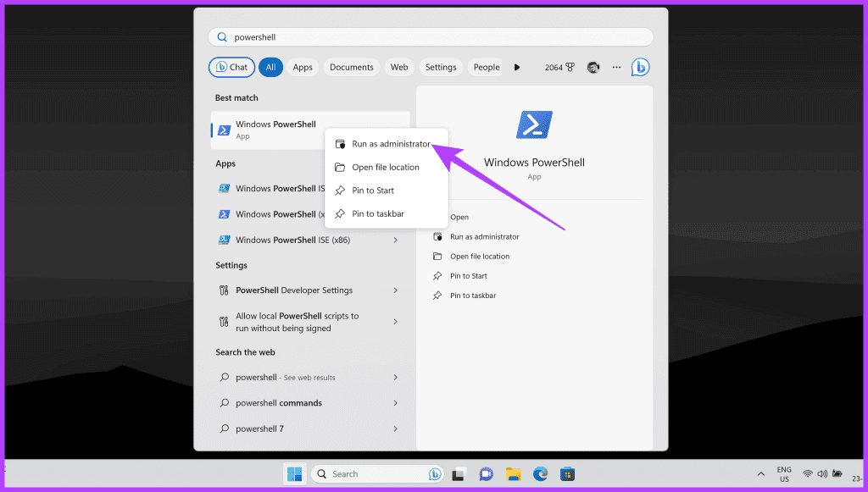Open the Chat app on the taskbar
Screen dimensions: 868x492
point(486,474)
